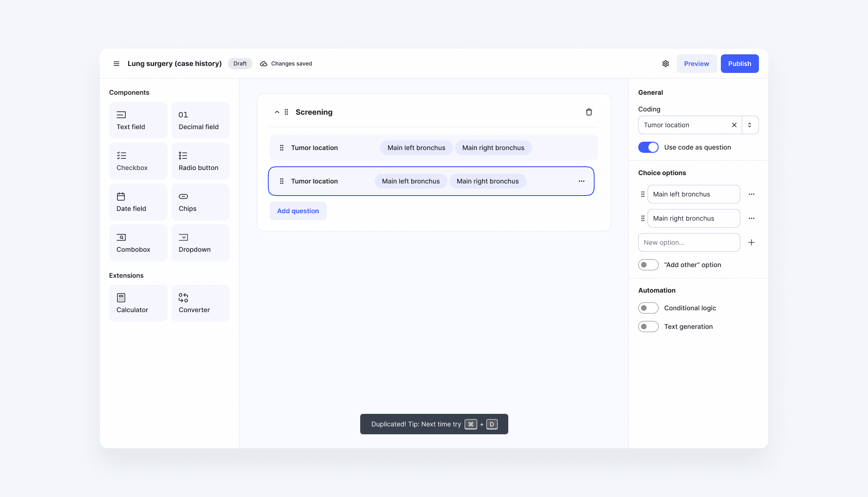868x497 pixels.
Task: Click drag handle of selected Tumor location question
Action: (282, 181)
